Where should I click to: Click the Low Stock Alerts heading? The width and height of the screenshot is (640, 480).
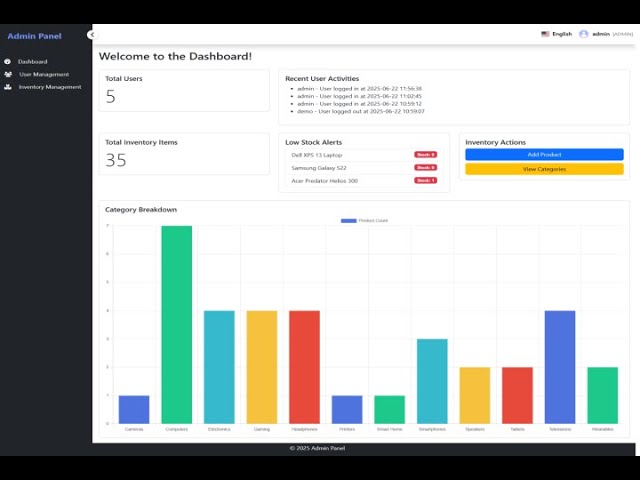coord(313,142)
